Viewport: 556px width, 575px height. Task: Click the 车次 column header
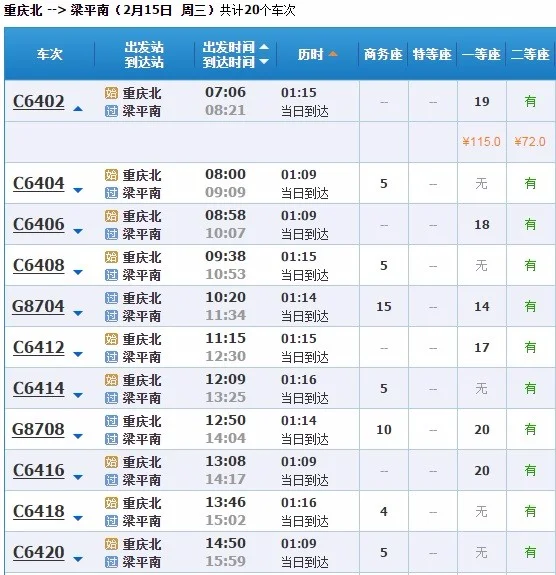(50, 54)
